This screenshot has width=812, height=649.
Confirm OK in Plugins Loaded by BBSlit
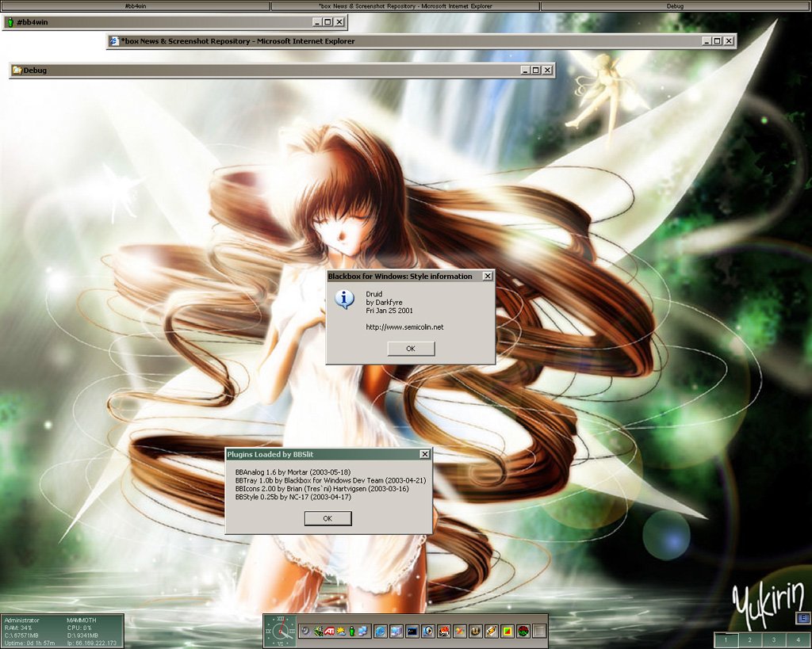click(327, 518)
